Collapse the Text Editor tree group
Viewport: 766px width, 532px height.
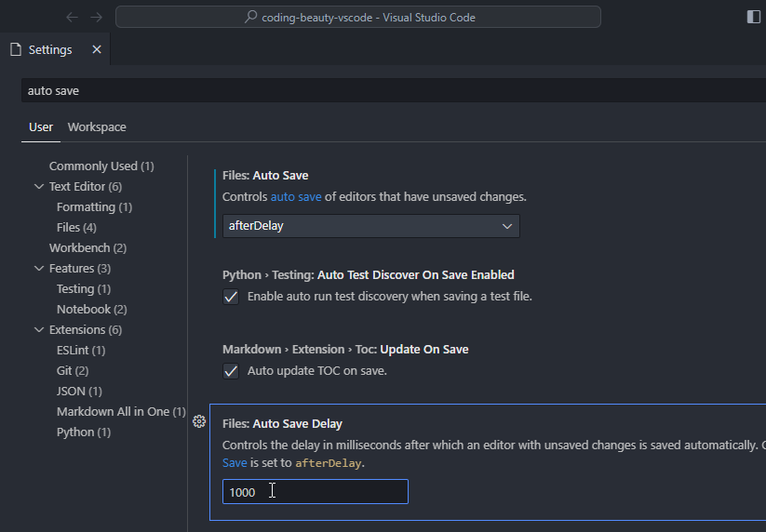pyautogui.click(x=39, y=187)
